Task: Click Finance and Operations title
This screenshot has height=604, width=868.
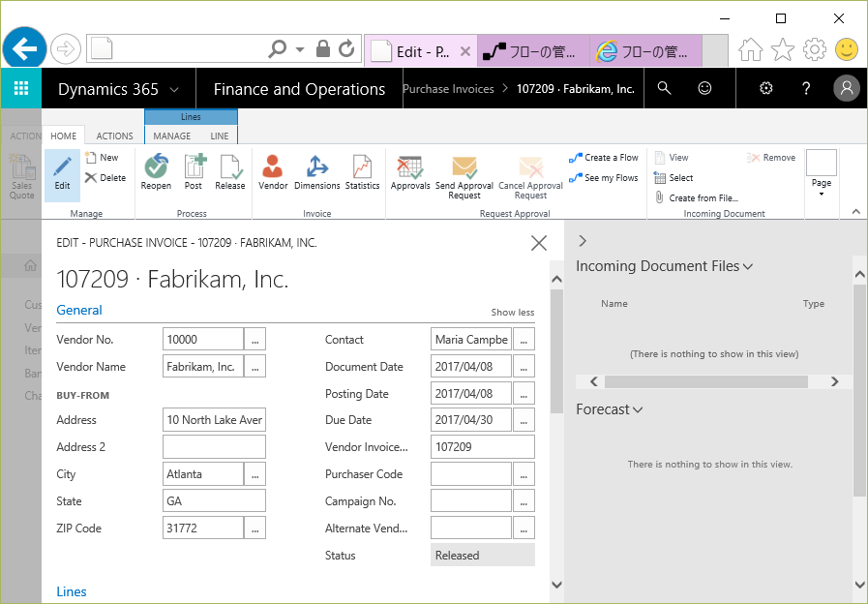Action: (299, 89)
